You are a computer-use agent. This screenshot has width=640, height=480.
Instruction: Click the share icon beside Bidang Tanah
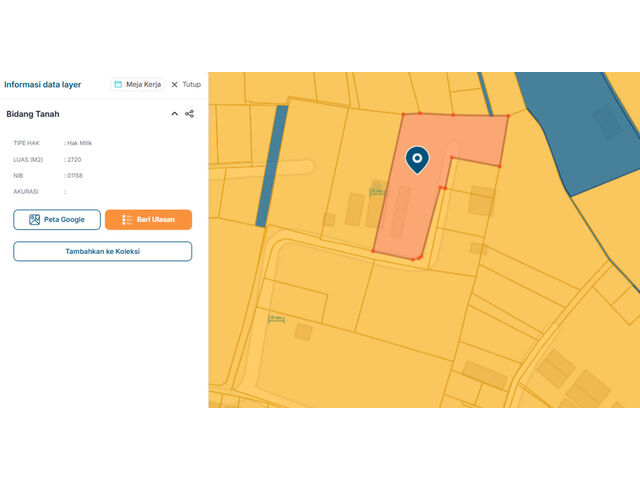[189, 114]
